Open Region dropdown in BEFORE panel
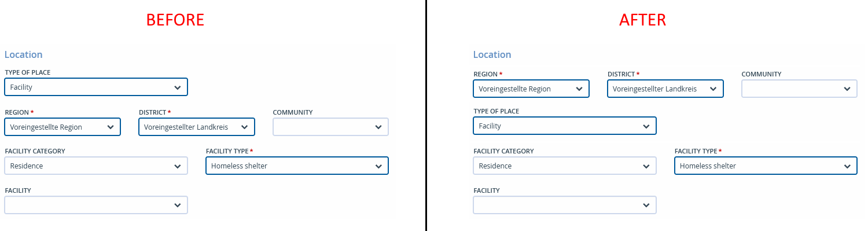The width and height of the screenshot is (868, 231). coord(62,127)
